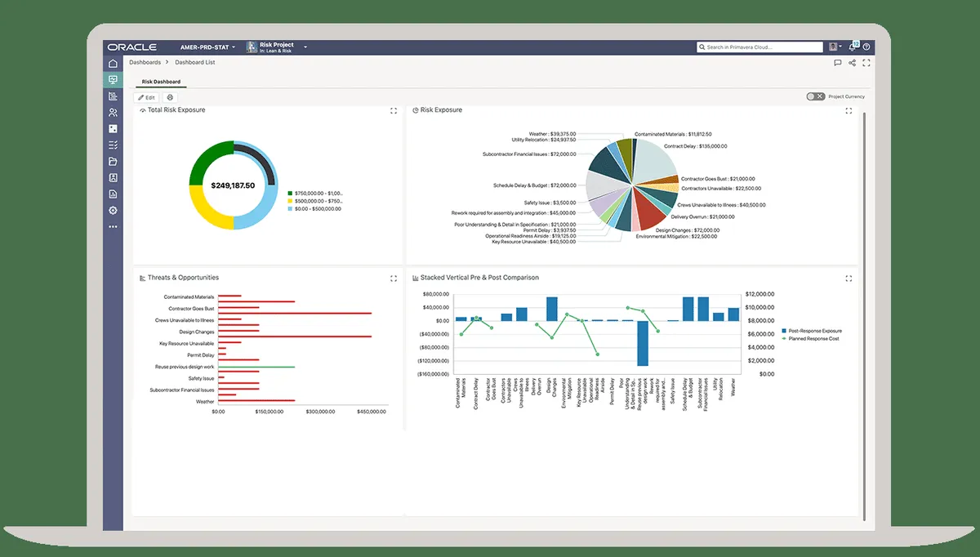Image resolution: width=980 pixels, height=557 pixels.
Task: Open the Home icon in sidebar
Action: tap(113, 64)
